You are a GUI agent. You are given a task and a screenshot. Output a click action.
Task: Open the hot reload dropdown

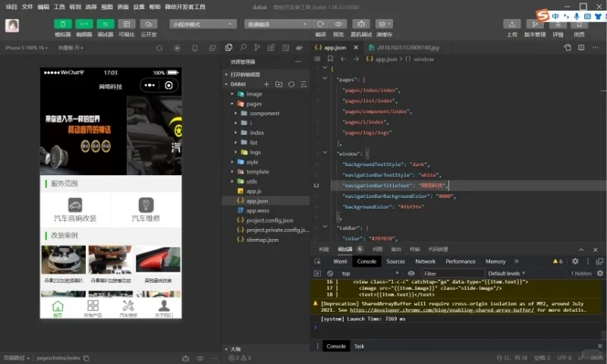[71, 48]
